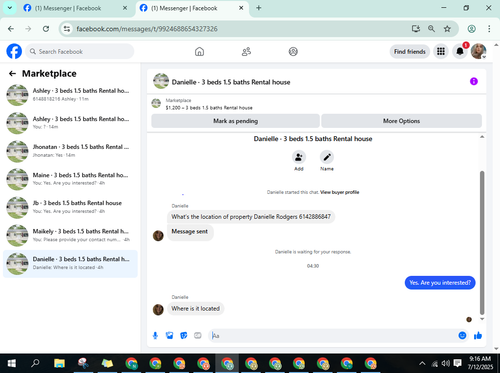500x373 pixels.
Task: Attach a photo with image icon
Action: [x=169, y=335]
